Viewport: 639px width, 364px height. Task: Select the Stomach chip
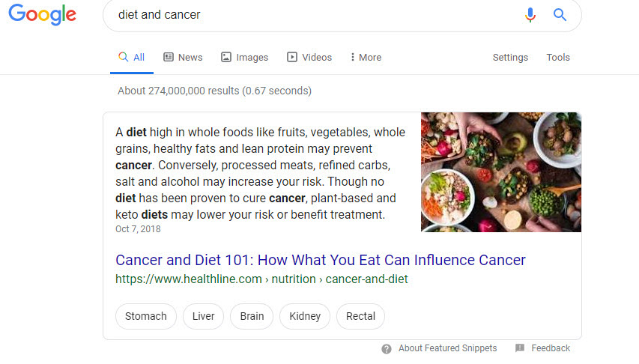click(x=146, y=316)
